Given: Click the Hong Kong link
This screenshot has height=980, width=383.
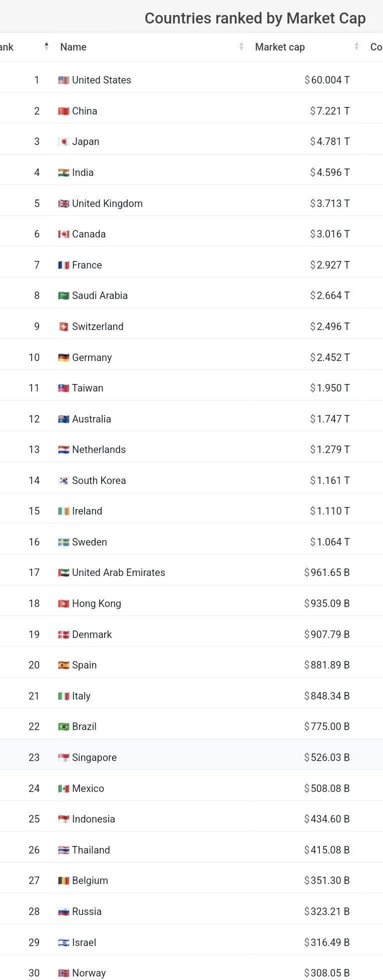Looking at the screenshot, I should pos(96,603).
